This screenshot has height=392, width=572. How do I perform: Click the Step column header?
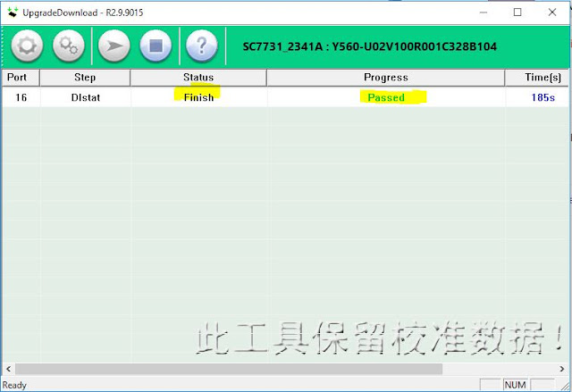click(x=85, y=78)
